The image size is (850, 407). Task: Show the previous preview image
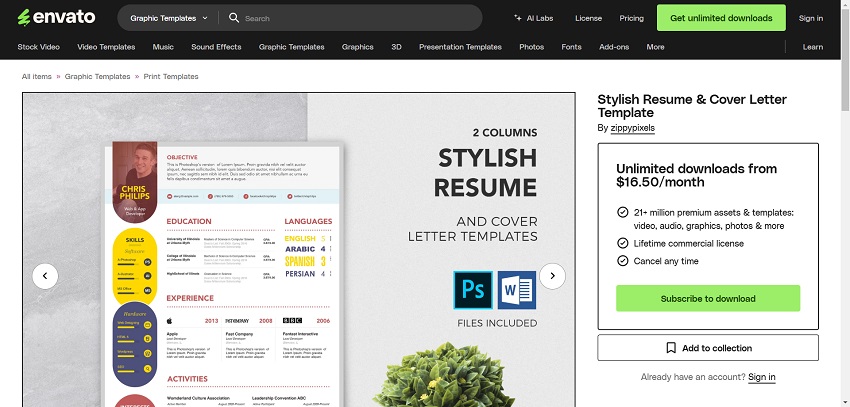click(x=45, y=276)
